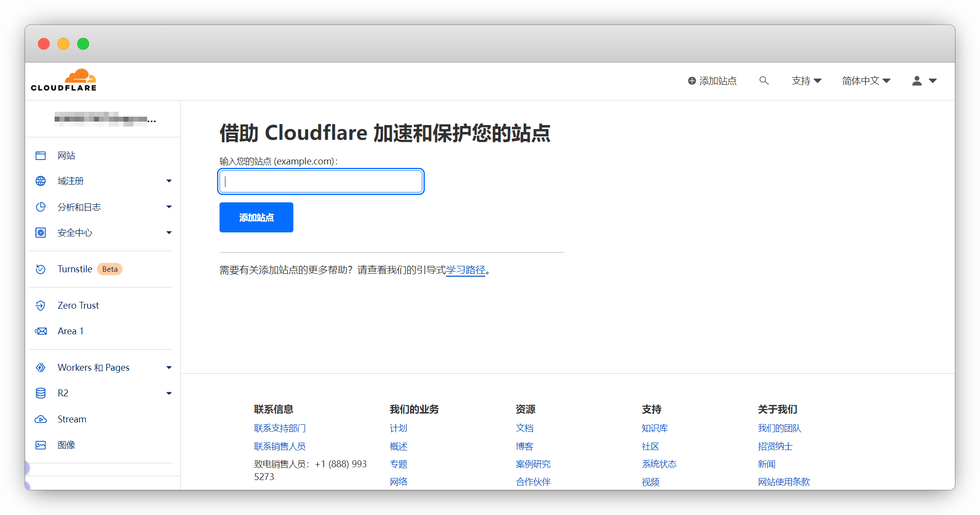980x515 pixels.
Task: Select the blurred account name dropdown
Action: click(105, 119)
